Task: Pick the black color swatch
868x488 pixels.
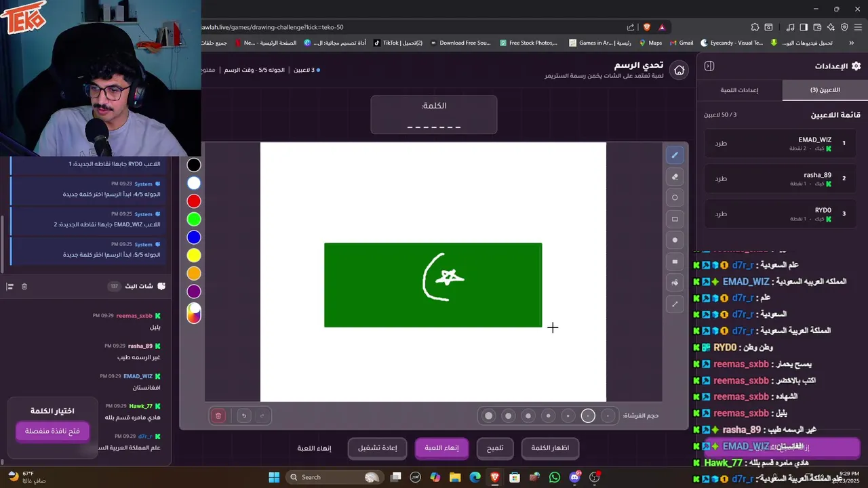Action: click(194, 165)
